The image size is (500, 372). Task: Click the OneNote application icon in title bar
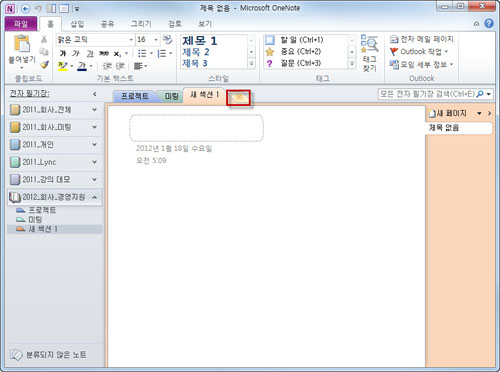pos(10,9)
